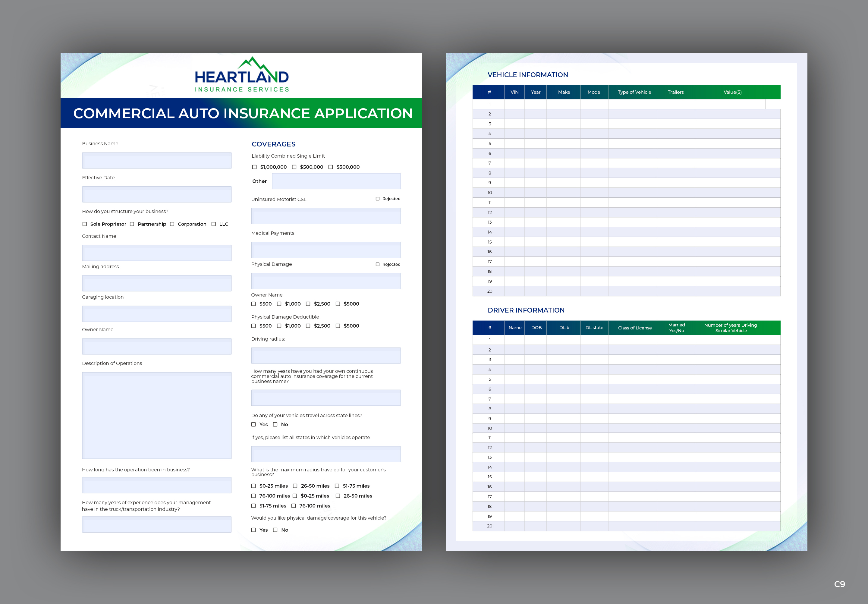Check $1,000 under Physical Damage Deductible
The image size is (868, 604).
click(279, 326)
